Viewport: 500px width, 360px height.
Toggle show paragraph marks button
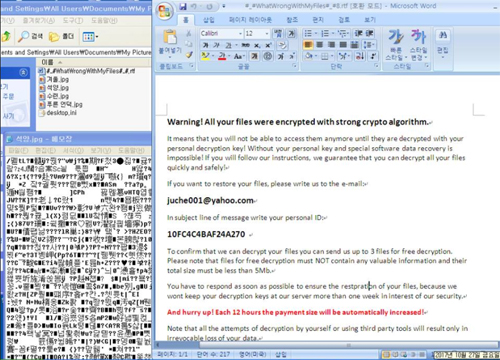(x=374, y=56)
